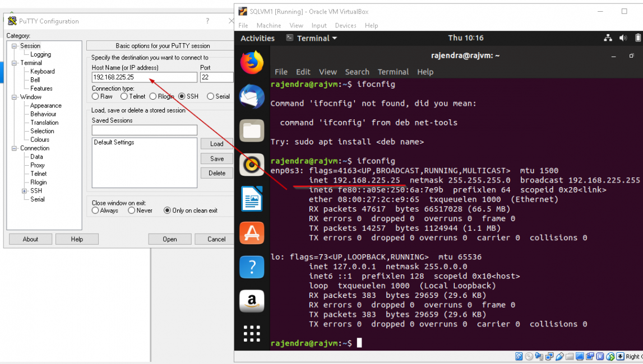643x364 pixels.
Task: Launch Thunderbird mail from the dock
Action: point(252,96)
